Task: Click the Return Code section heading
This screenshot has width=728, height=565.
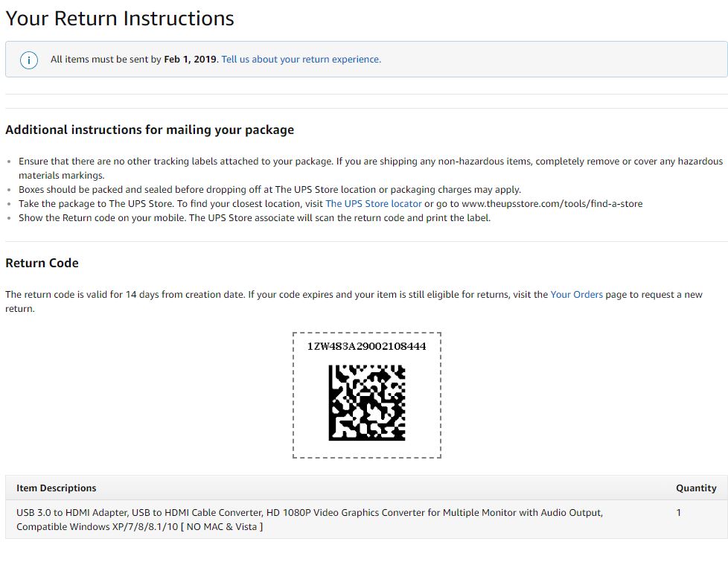Action: (x=42, y=263)
